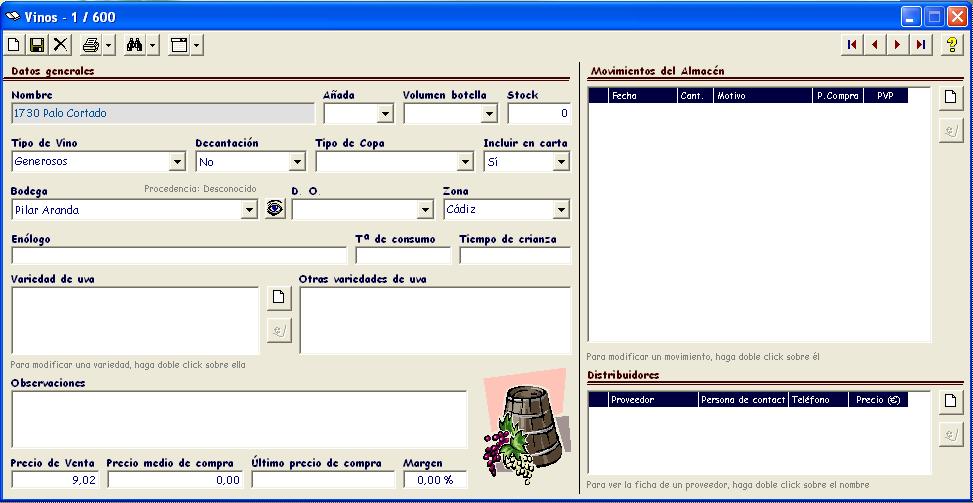The image size is (973, 503).
Task: Click the Nombre field with 1730 Palo Cortado
Action: pyautogui.click(x=163, y=114)
